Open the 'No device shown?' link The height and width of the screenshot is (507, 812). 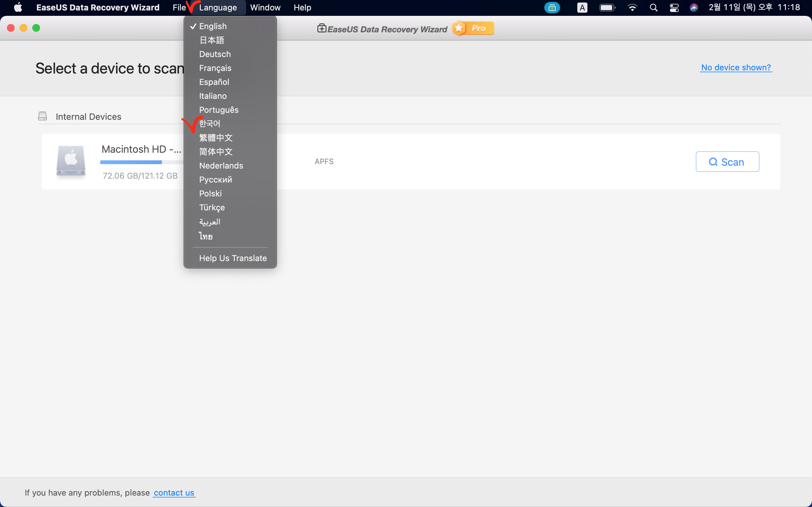pyautogui.click(x=736, y=67)
